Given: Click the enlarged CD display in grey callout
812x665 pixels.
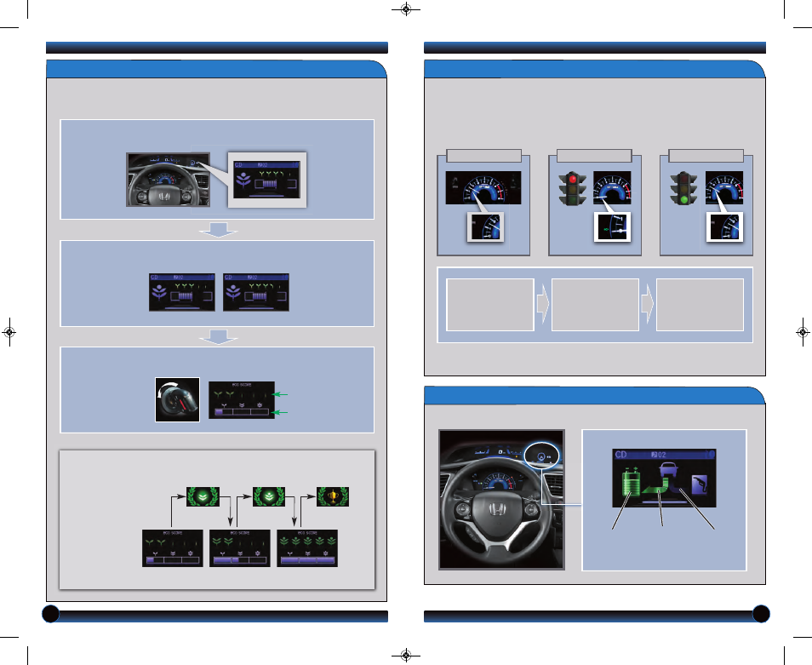Looking at the screenshot, I should click(x=266, y=179).
